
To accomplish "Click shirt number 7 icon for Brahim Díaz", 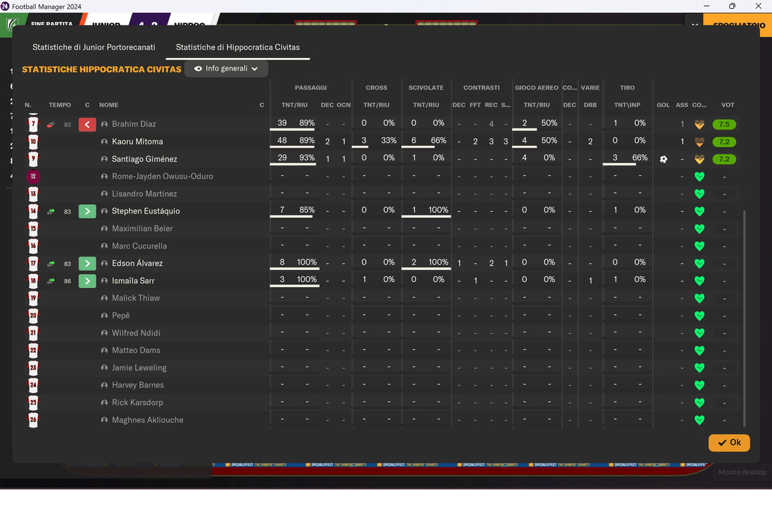I will 33,124.
